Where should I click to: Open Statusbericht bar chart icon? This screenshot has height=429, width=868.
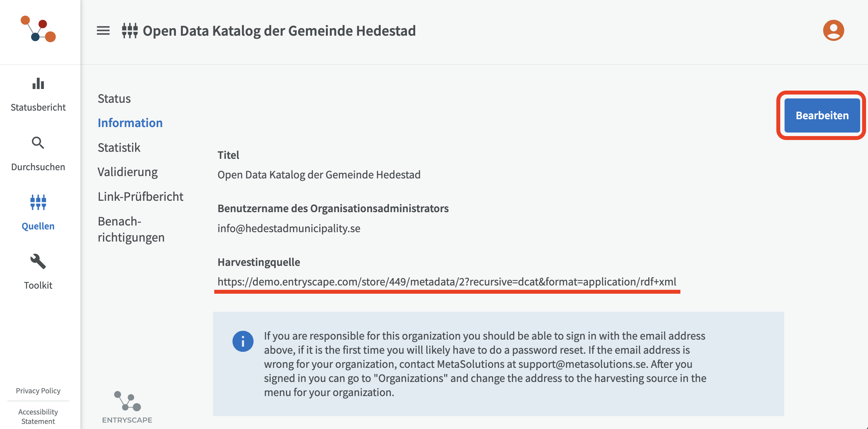pyautogui.click(x=38, y=84)
